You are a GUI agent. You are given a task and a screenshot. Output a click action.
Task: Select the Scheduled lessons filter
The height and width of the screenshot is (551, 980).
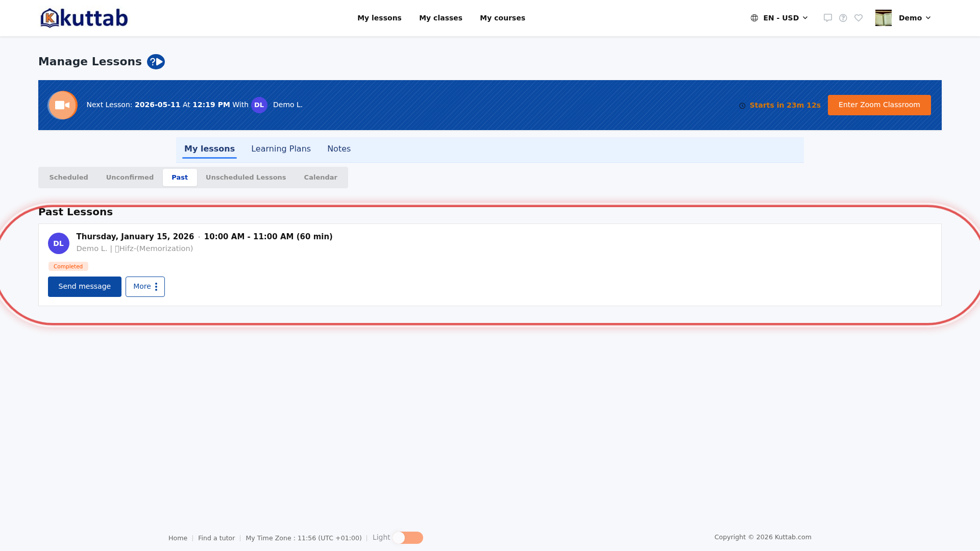pyautogui.click(x=68, y=178)
